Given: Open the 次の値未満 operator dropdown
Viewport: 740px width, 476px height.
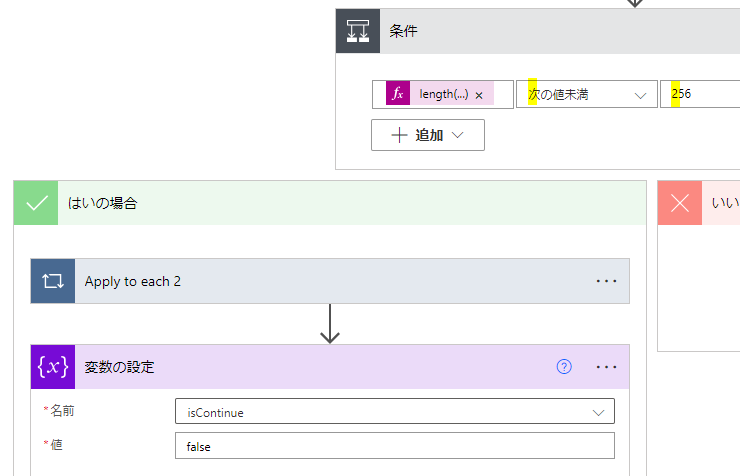Looking at the screenshot, I should pos(585,95).
